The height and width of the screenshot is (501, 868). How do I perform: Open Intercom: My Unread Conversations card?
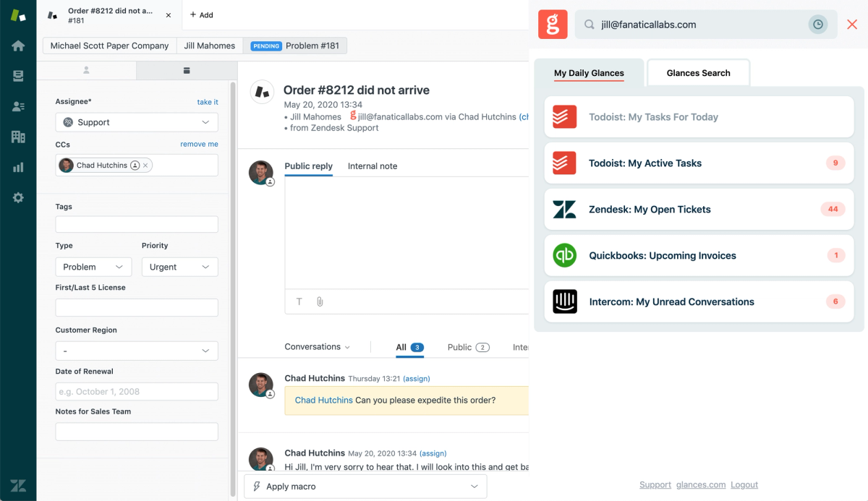click(x=699, y=301)
